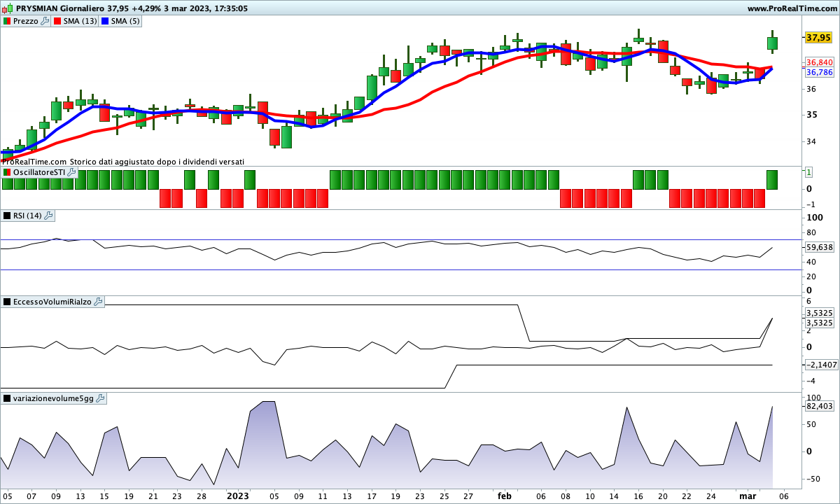Open OscillatoreSTI settings wrench icon

click(x=71, y=171)
